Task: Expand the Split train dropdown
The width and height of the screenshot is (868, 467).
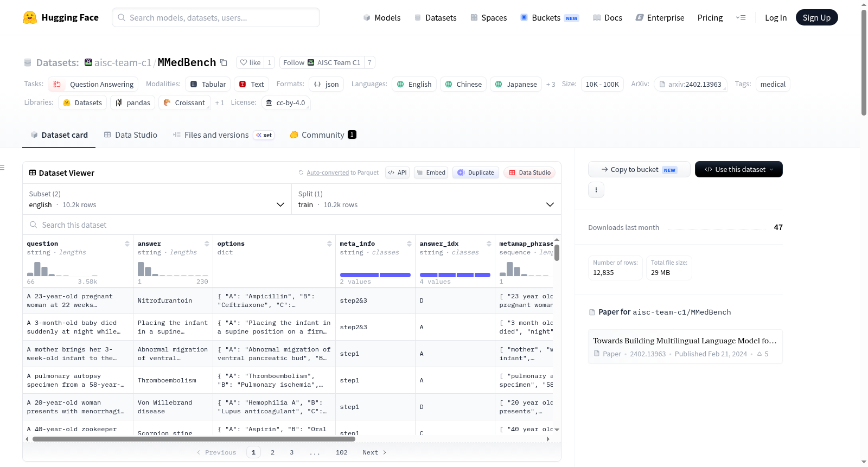Action: (426, 199)
